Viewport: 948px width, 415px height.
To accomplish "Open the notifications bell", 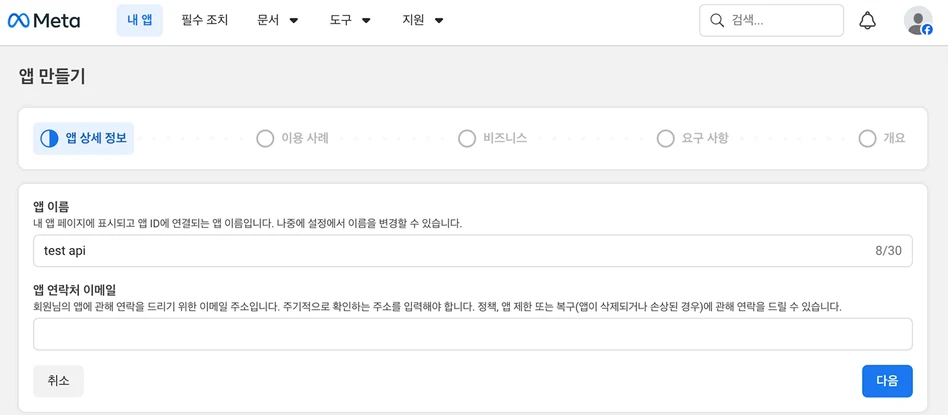I will pyautogui.click(x=868, y=21).
